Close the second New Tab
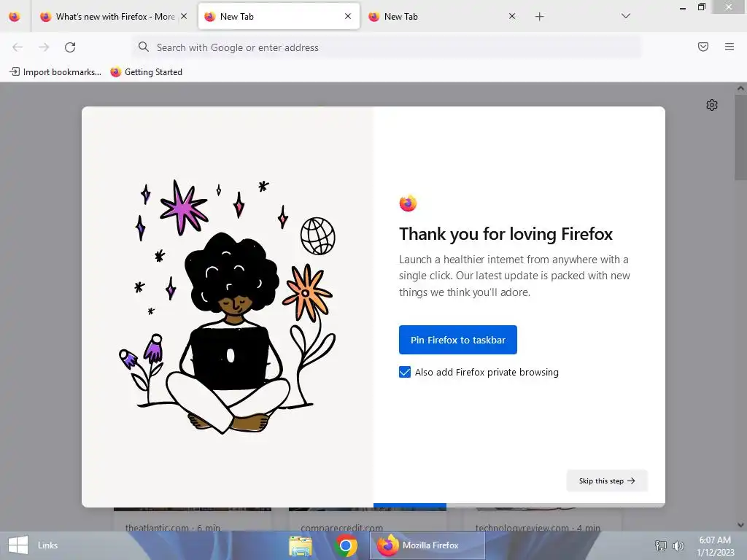 coord(512,16)
